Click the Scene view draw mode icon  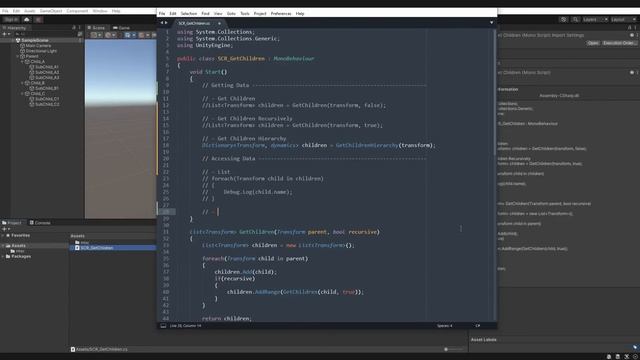pyautogui.click(x=94, y=35)
